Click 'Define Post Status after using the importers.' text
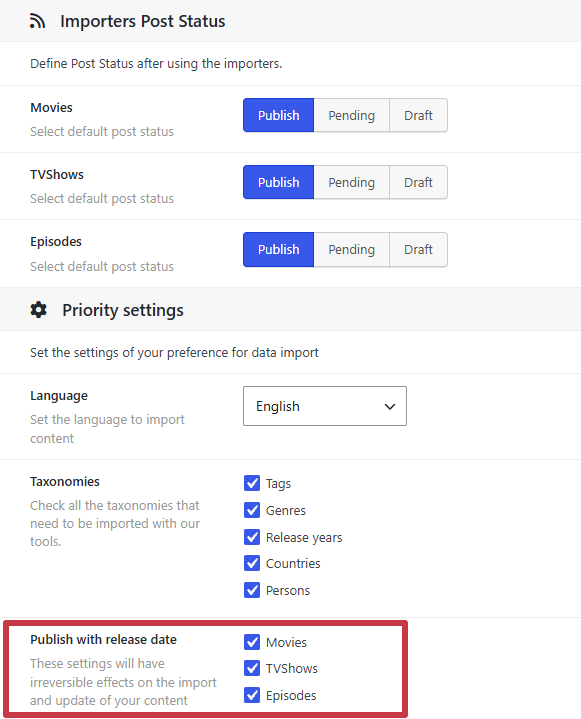 point(156,63)
